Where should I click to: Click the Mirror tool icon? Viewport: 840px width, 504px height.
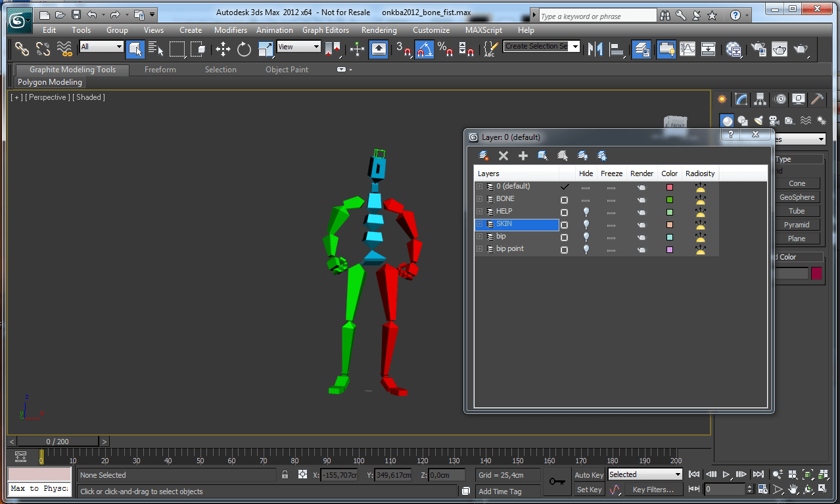point(595,49)
